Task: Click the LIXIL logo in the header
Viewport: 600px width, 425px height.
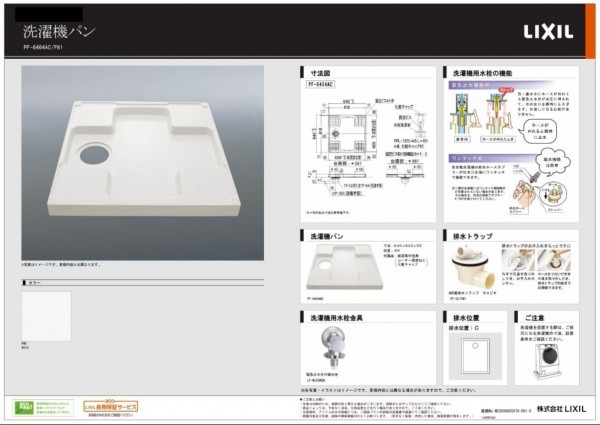Action: pos(548,32)
